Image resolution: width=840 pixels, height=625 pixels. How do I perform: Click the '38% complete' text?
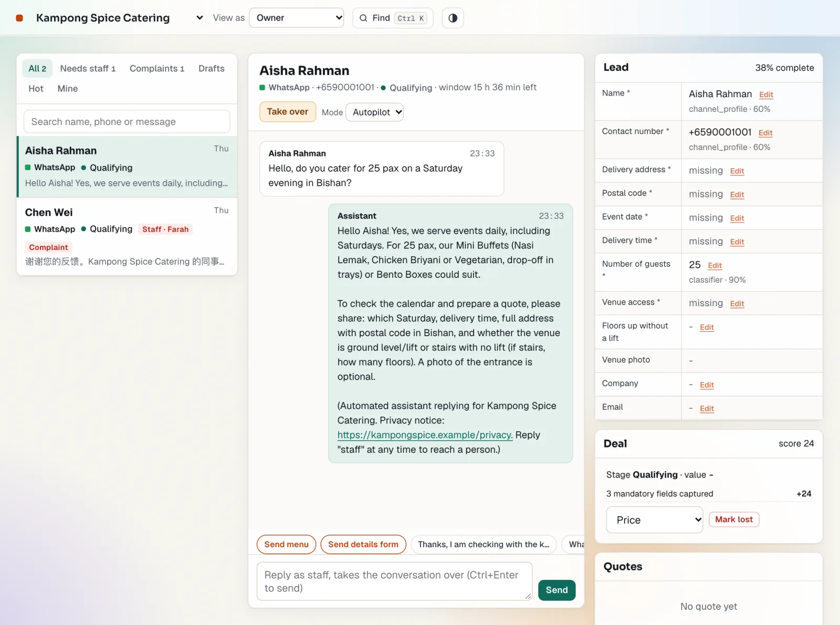tap(784, 68)
